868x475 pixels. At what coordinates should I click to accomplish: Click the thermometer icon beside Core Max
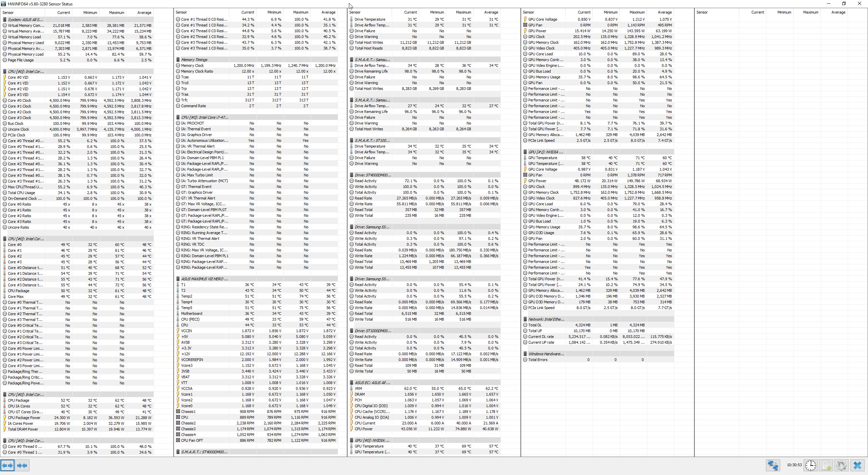(x=5, y=297)
